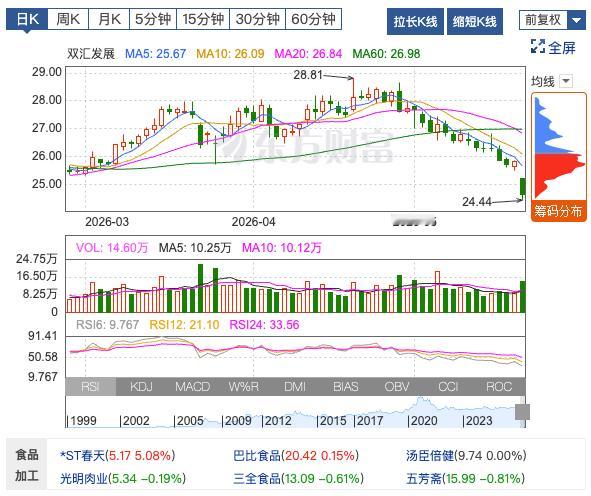The height and width of the screenshot is (496, 591).
Task: Open the 15分钟 chart tab
Action: [x=203, y=19]
